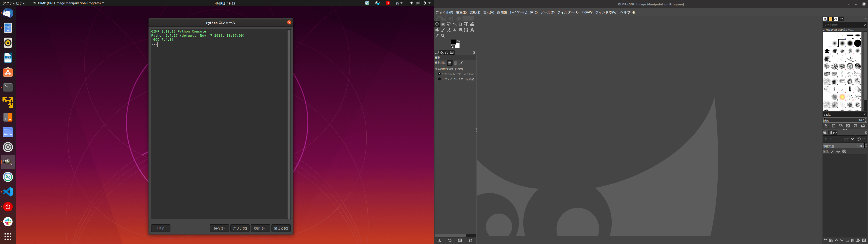
Task: Open brushes panel configuration menu arrow
Action: click(865, 19)
